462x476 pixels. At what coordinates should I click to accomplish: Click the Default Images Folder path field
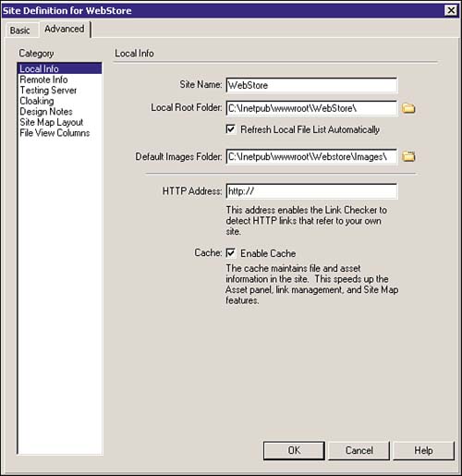(311, 156)
